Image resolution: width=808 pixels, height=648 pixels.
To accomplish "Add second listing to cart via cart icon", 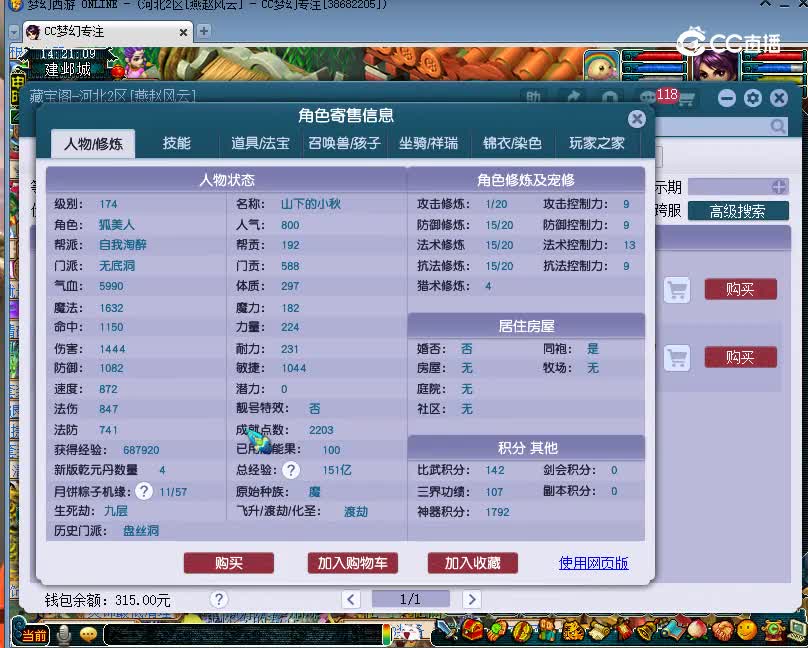I will (677, 357).
